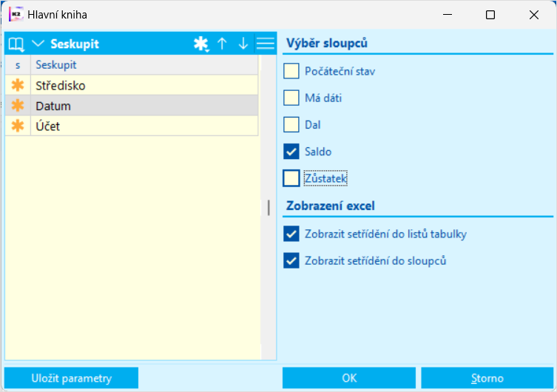Select the Středisko row
This screenshot has height=392, width=557.
point(141,86)
